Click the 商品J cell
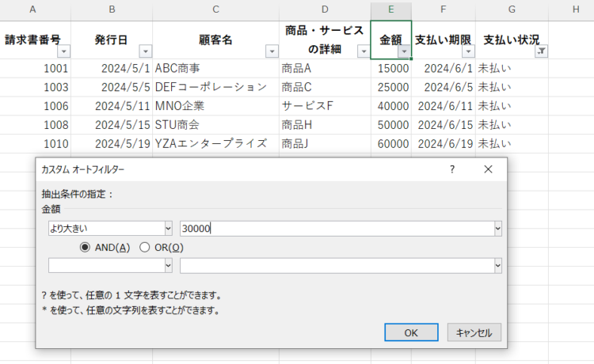 click(x=325, y=144)
